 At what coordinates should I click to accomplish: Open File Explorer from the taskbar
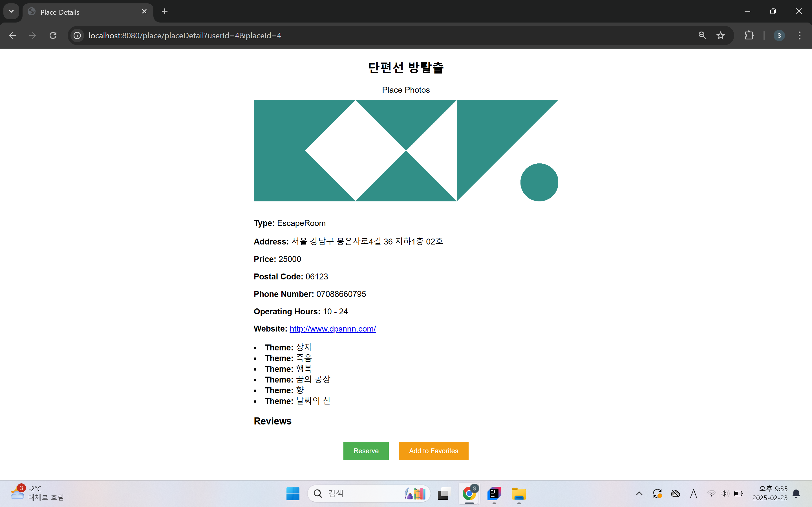[519, 493]
